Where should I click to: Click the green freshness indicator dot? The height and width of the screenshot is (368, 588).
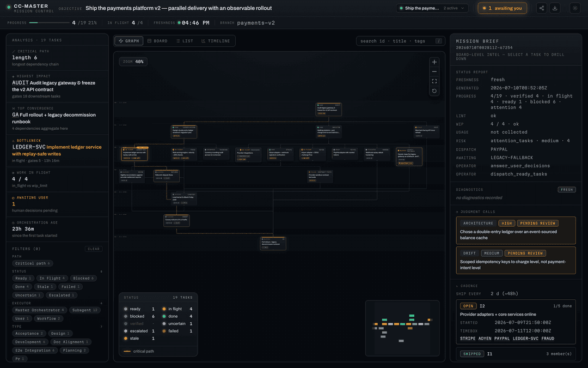[x=179, y=23]
